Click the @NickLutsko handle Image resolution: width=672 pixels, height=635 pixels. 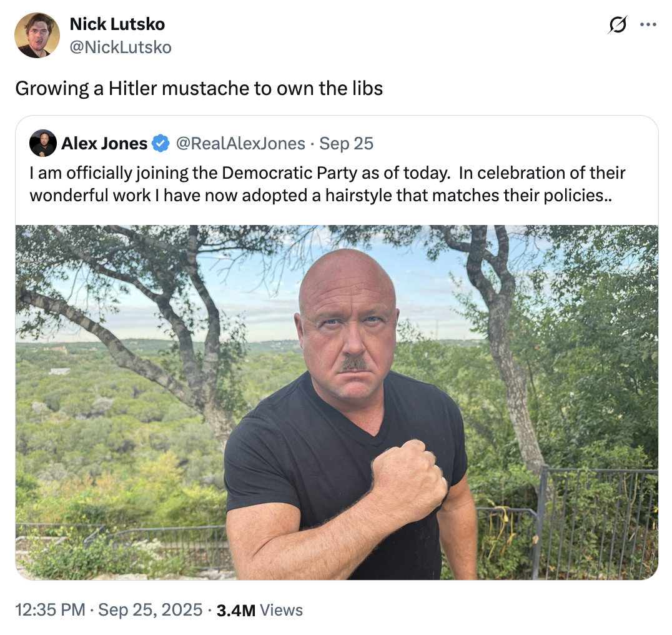tap(120, 47)
